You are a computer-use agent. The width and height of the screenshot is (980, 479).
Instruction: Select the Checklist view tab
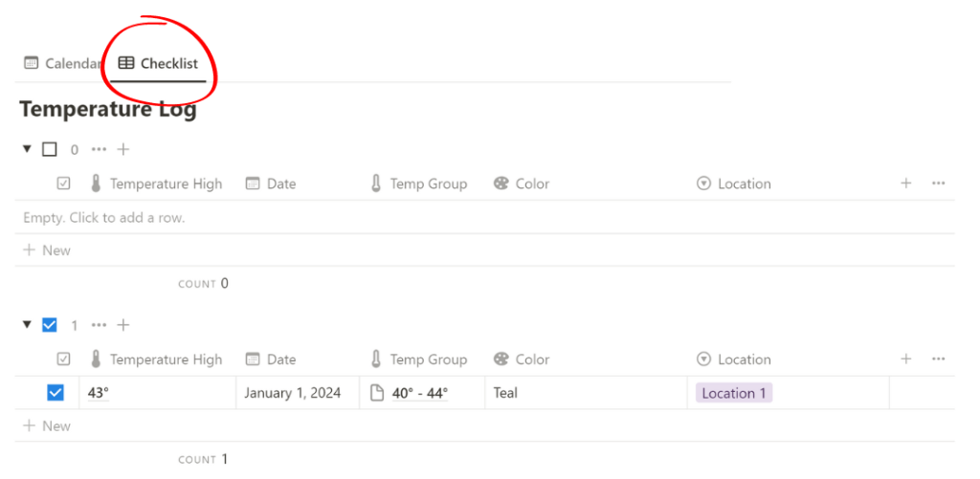pos(158,64)
